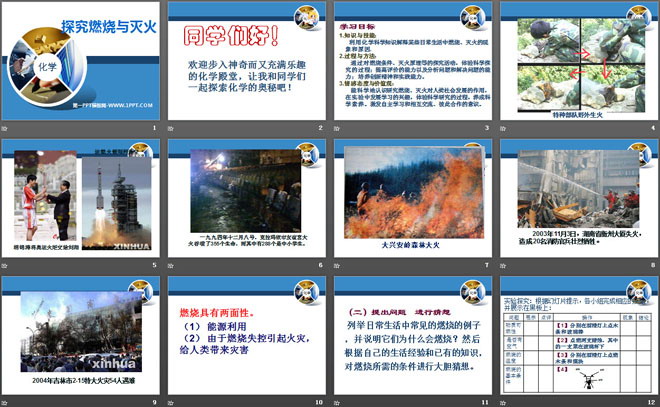
Task: Click the round logo icon on slide 12
Action: 641,290
